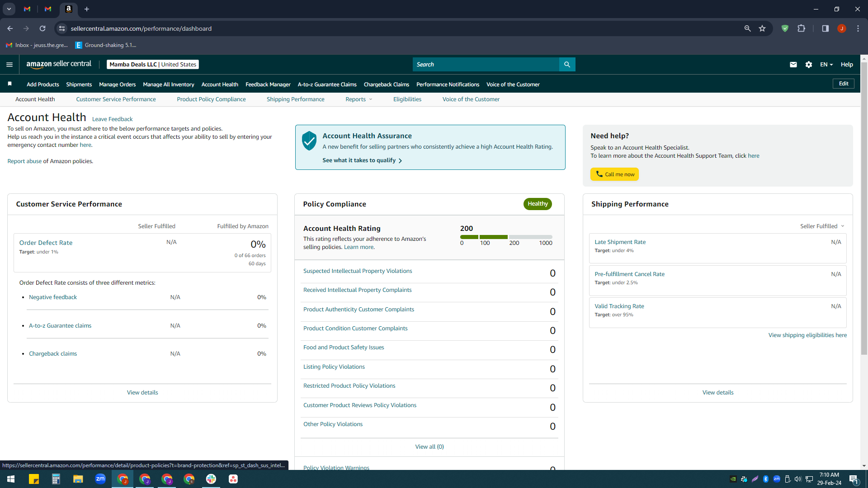Open Add Products in the top menu

tap(43, 84)
